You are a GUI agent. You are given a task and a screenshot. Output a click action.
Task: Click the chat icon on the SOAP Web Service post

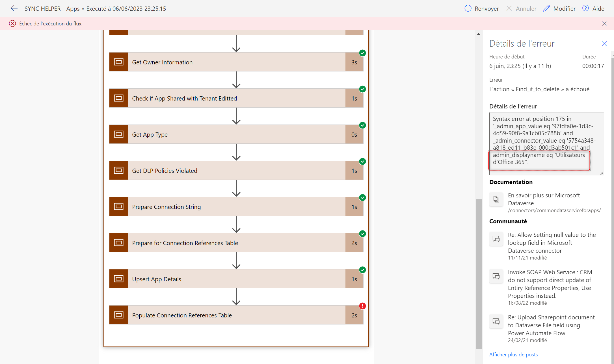click(496, 276)
